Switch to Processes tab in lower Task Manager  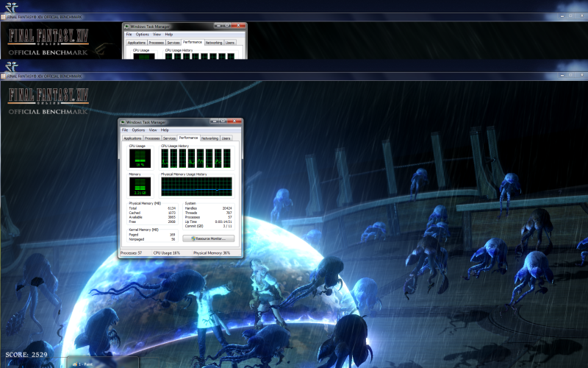(152, 138)
